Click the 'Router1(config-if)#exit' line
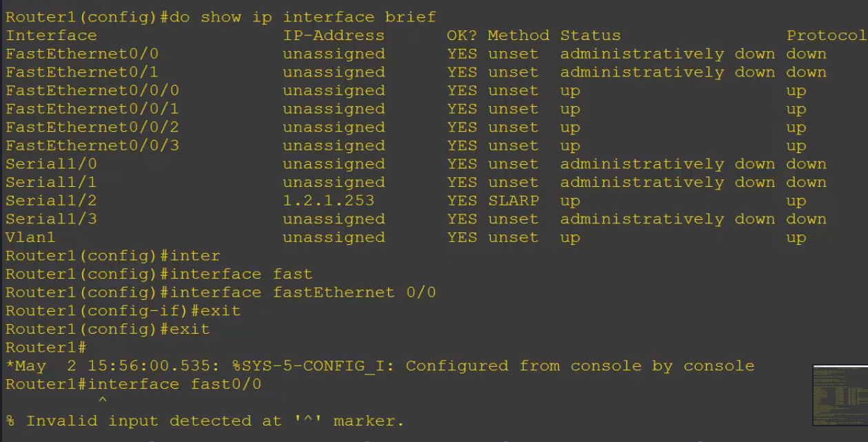Screen dimensions: 868x442 coord(123,311)
